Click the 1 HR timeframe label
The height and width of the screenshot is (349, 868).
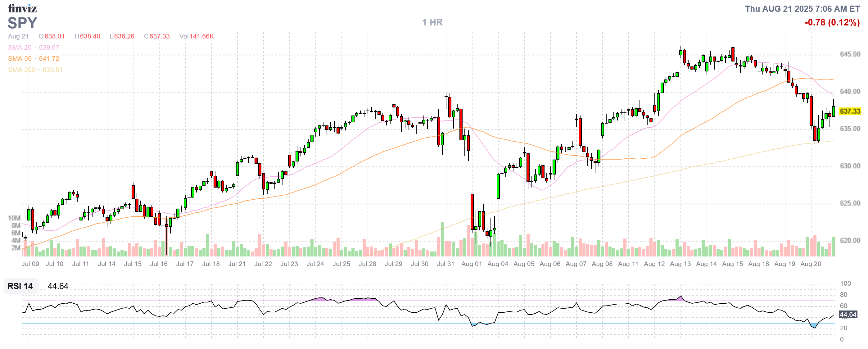(432, 22)
